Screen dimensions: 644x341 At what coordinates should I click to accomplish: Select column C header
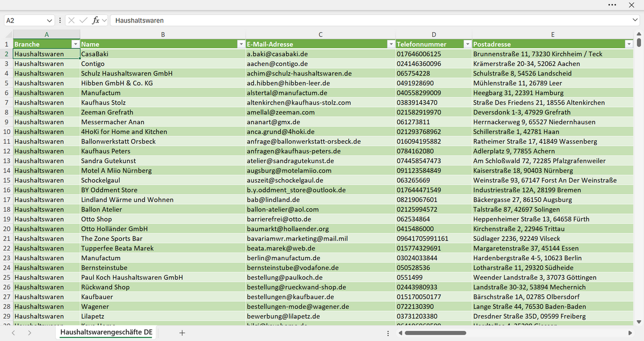[x=320, y=34]
